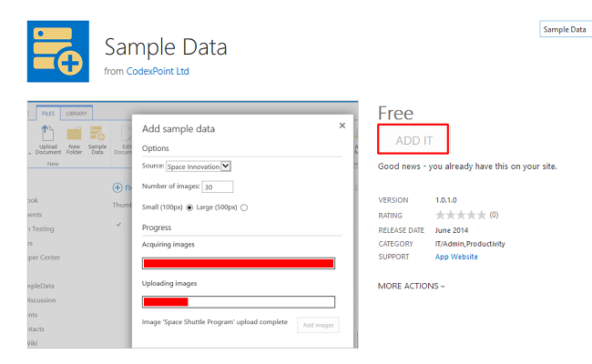Click the 'Free' price text
592x364 pixels.
395,113
